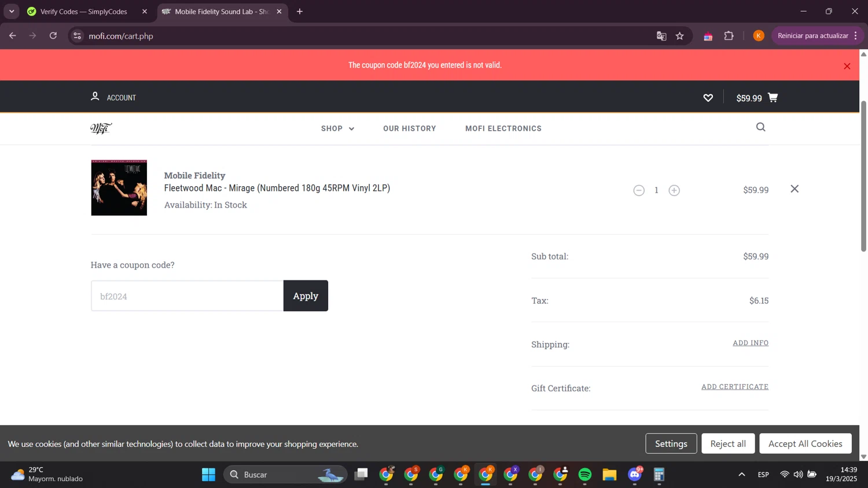Open Wi-Fi network settings icon
Viewport: 868px width, 488px height.
[785, 475]
